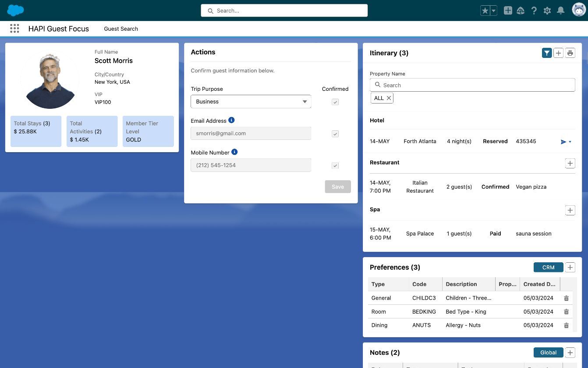The image size is (588, 368).
Task: Open the Favorites list dropdown
Action: tap(494, 11)
